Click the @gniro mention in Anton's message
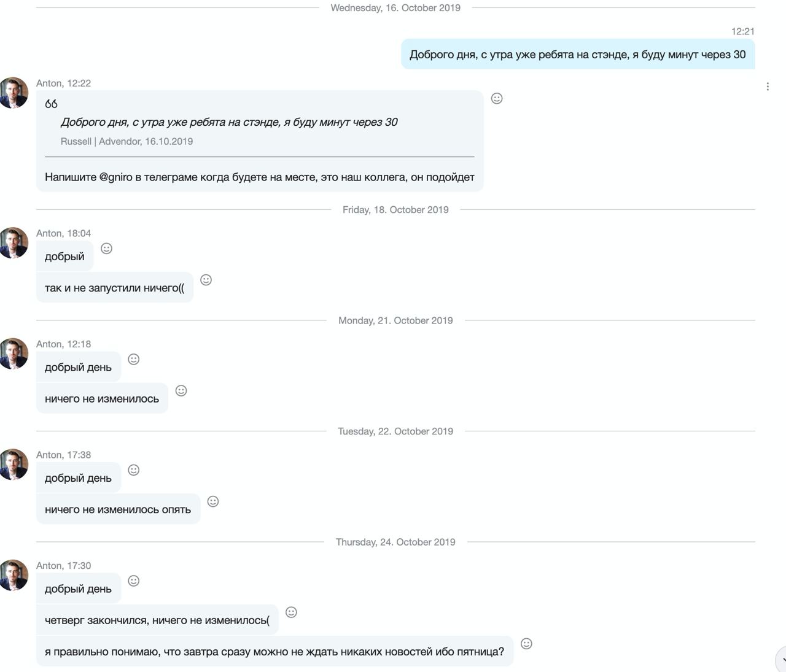 pos(115,177)
